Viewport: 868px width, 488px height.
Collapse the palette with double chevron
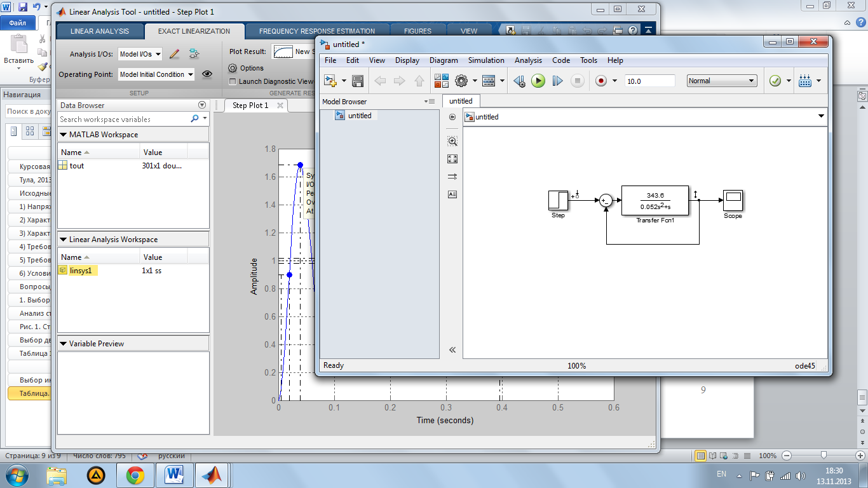[x=452, y=349]
